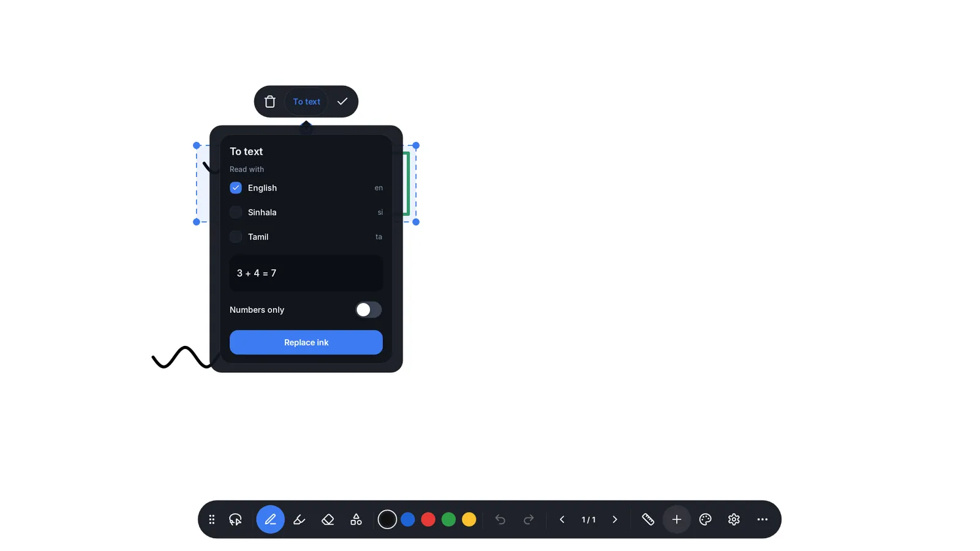
Task: Select the lasso selection tool
Action: [x=236, y=520]
